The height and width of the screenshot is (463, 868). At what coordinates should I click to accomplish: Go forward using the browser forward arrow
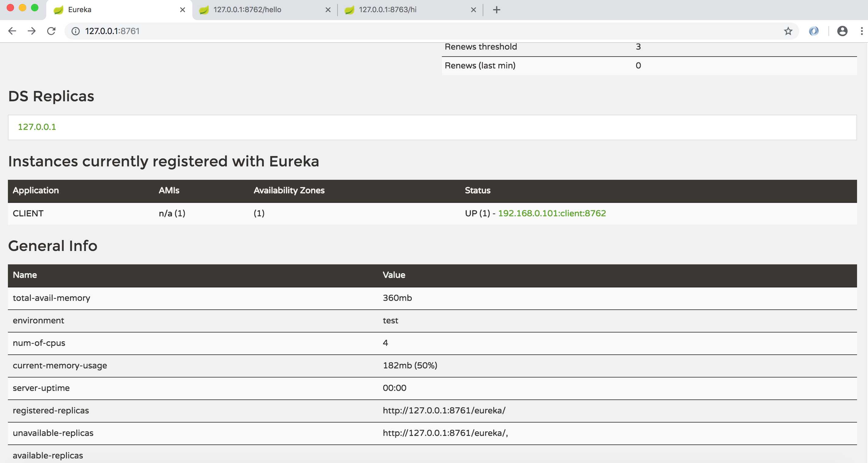point(32,31)
